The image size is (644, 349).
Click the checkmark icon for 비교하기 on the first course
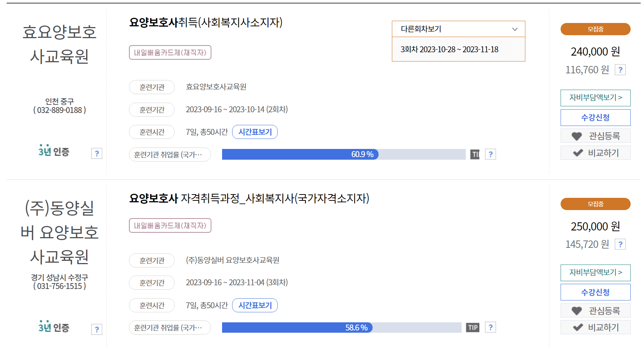click(577, 153)
